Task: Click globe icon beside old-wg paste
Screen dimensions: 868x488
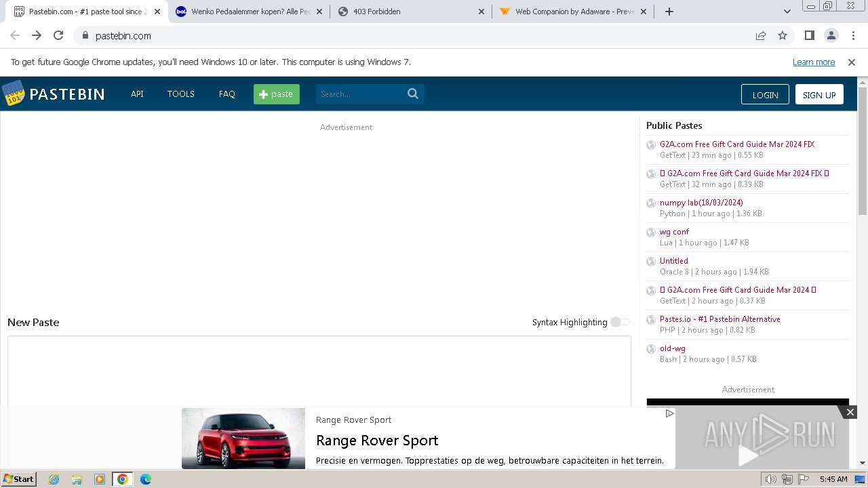Action: 651,349
